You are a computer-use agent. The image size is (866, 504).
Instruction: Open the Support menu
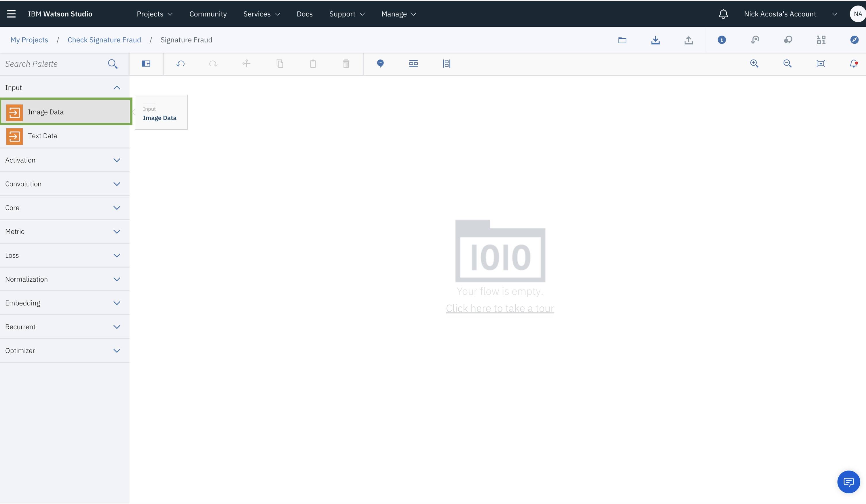coord(347,14)
